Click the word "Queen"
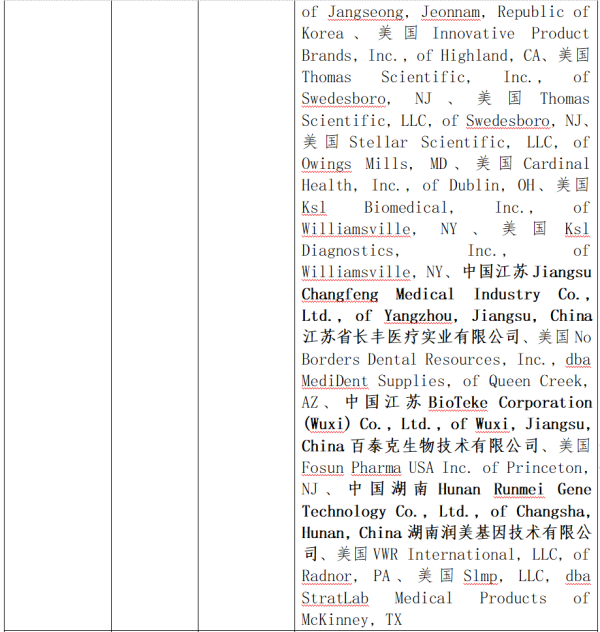The height and width of the screenshot is (632, 600). click(x=509, y=382)
